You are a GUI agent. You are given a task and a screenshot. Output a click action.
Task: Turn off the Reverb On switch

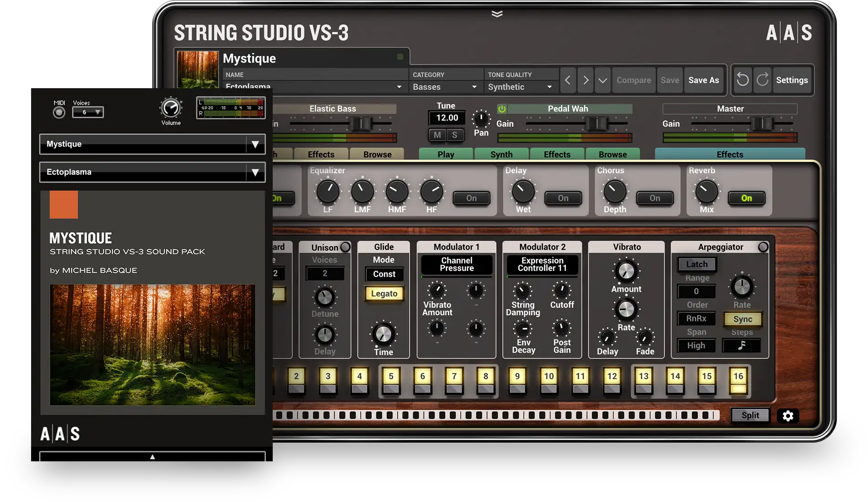(x=746, y=198)
